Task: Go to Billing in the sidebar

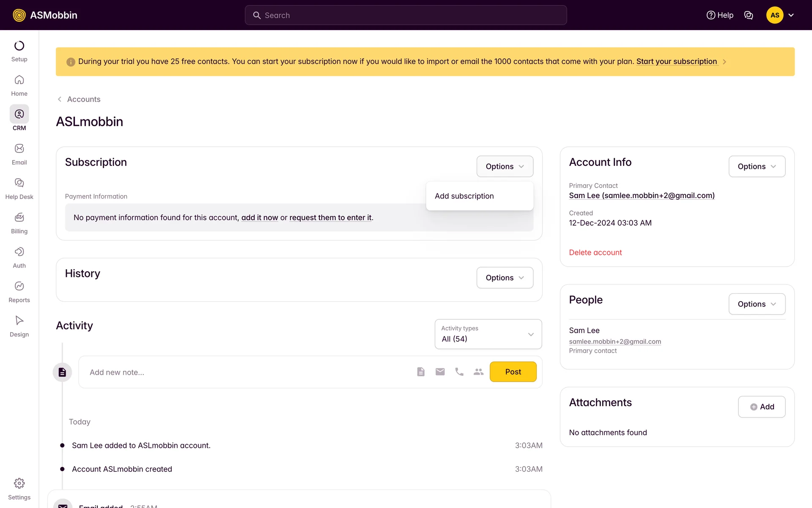Action: click(x=19, y=218)
